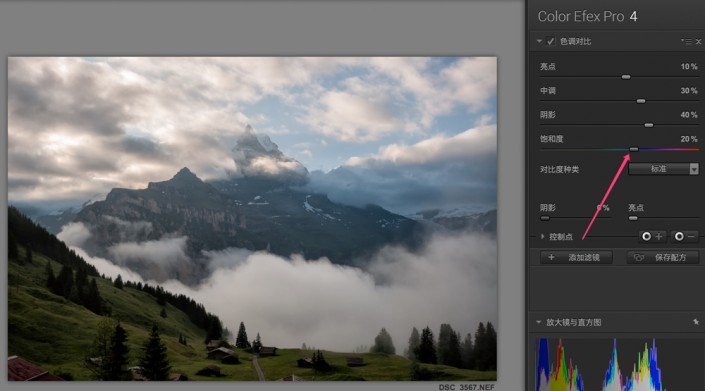This screenshot has width=705, height=391.
Task: Click the 阴影 slider handle at 40%
Action: pyautogui.click(x=648, y=125)
